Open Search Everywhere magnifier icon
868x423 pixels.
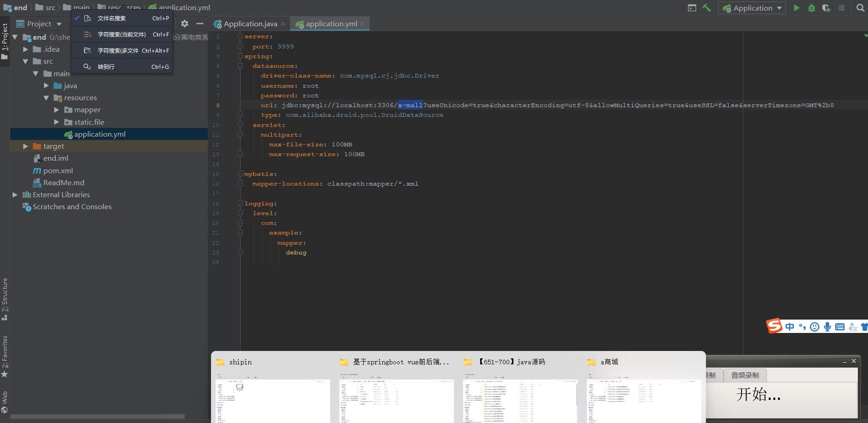[860, 8]
